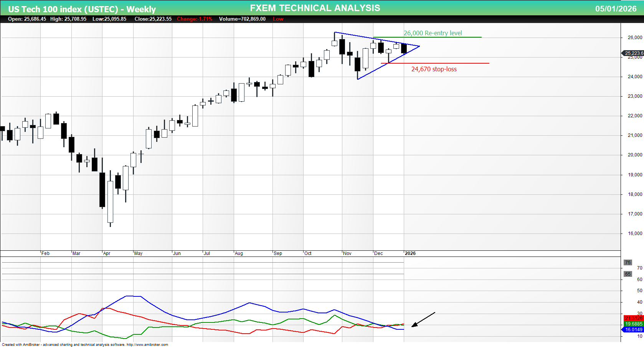
Task: Click the Oct label on the date axis
Action: point(308,253)
